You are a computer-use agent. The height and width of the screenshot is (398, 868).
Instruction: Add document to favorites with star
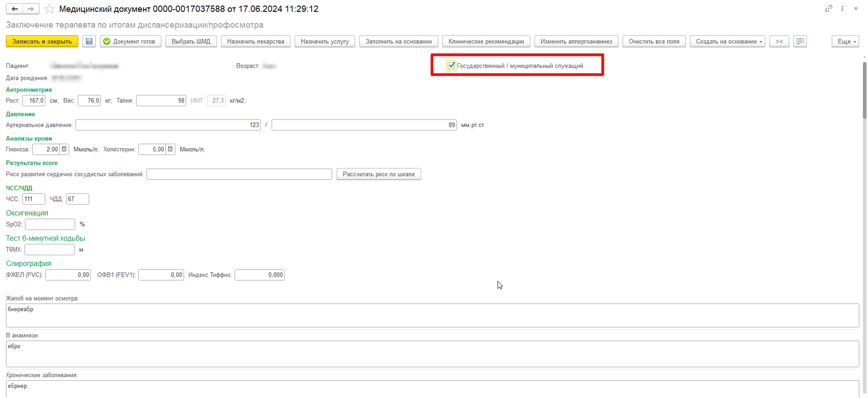[x=49, y=9]
